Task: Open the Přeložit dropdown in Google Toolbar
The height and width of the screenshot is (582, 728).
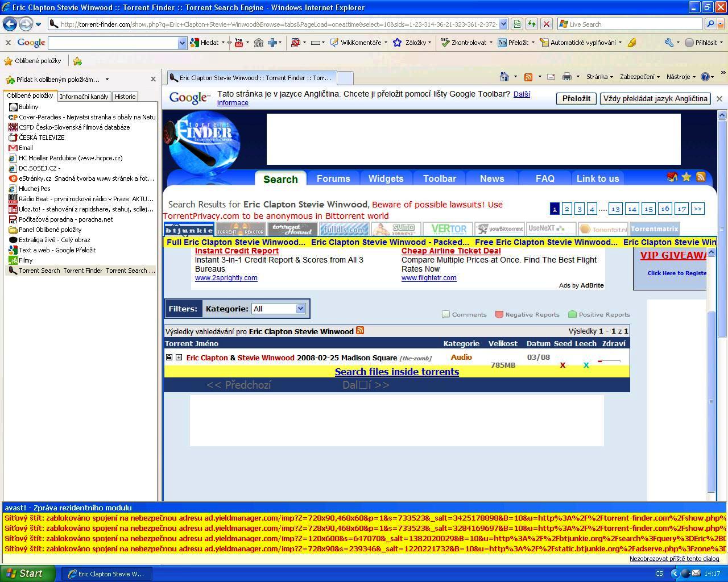Action: [533, 43]
